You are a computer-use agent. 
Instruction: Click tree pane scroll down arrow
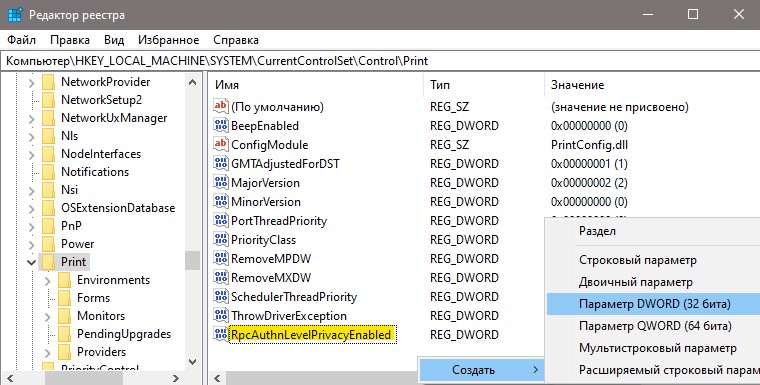click(192, 362)
